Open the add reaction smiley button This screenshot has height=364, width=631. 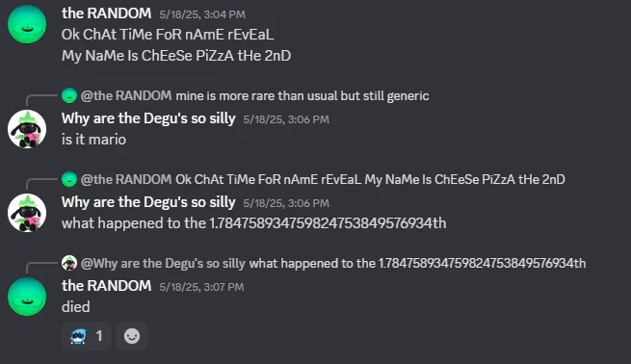[x=132, y=336]
